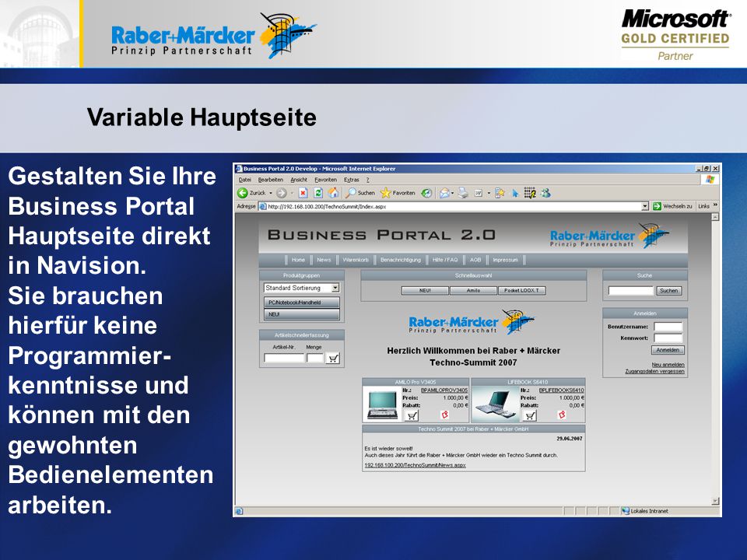Open the 192.168.100.200/TechnoSummit/News.aspx link
This screenshot has width=747, height=560.
pos(415,465)
